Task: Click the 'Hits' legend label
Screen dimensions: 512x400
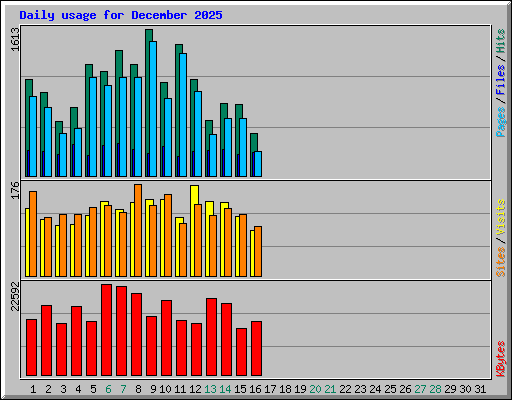Action: pos(500,41)
